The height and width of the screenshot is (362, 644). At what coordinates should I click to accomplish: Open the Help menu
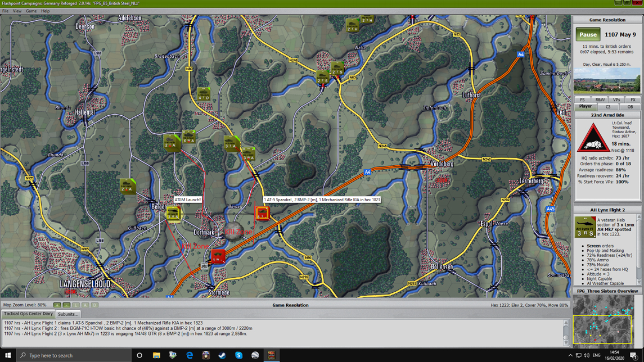(x=45, y=11)
